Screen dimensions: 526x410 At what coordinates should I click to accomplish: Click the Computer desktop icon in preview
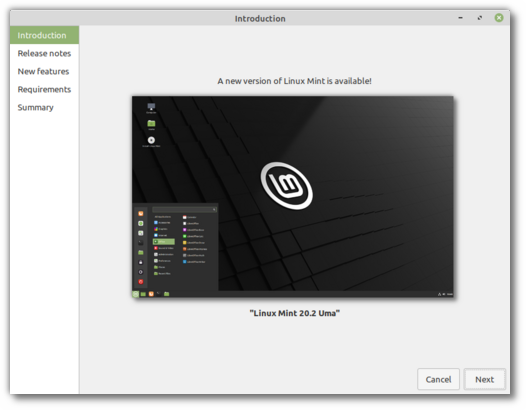click(x=151, y=107)
